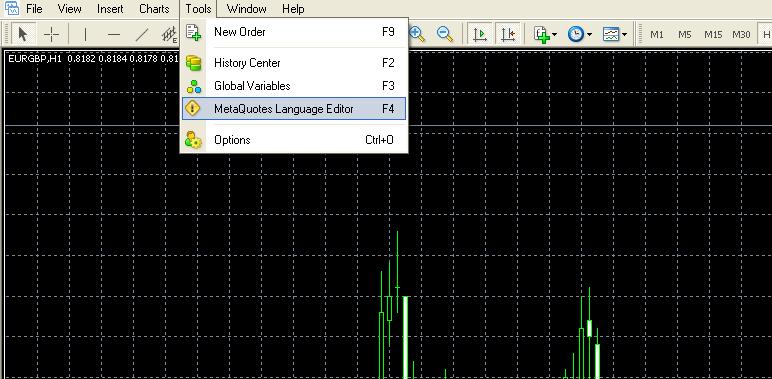Open the Indicators list dropdown

546,34
